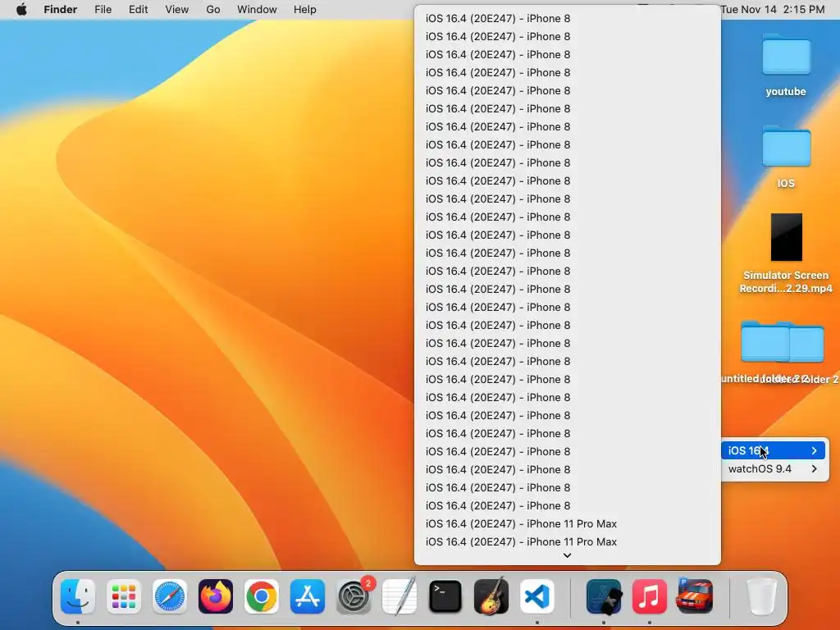Open the Go menu
The image size is (840, 630).
(x=213, y=10)
